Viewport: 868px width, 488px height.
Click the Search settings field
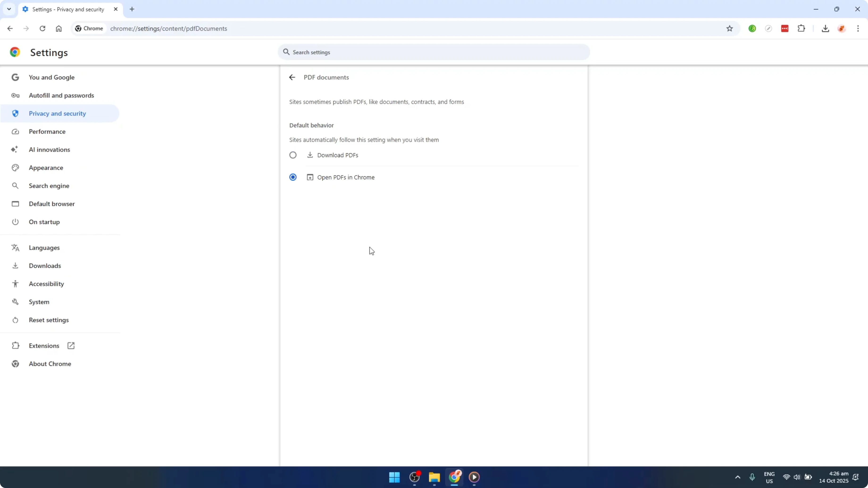point(434,52)
